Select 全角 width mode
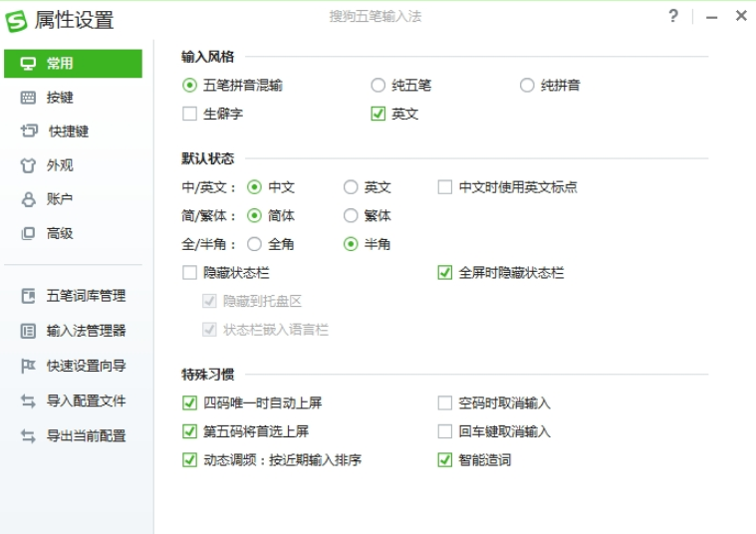Screen dimensions: 756x534 point(254,244)
